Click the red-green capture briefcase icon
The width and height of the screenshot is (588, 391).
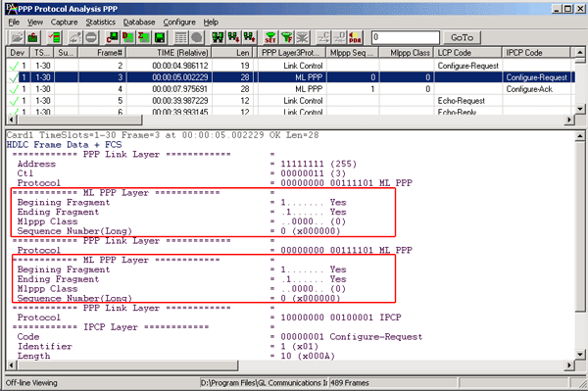click(33, 37)
